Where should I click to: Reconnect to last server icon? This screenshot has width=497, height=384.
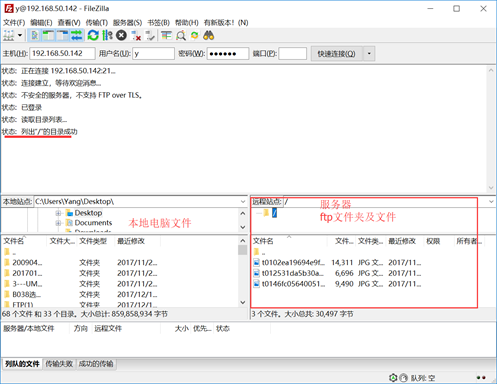pyautogui.click(x=150, y=35)
